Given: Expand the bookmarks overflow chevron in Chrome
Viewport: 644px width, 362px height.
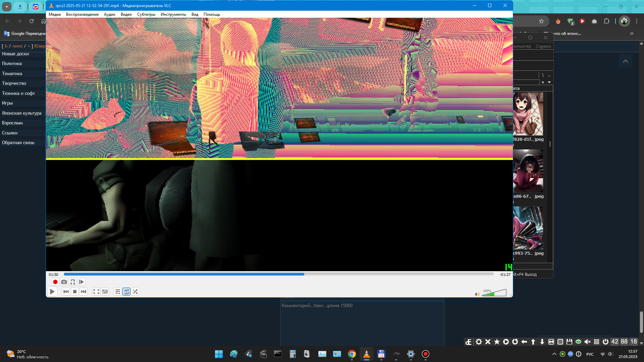Looking at the screenshot, I should (x=632, y=34).
